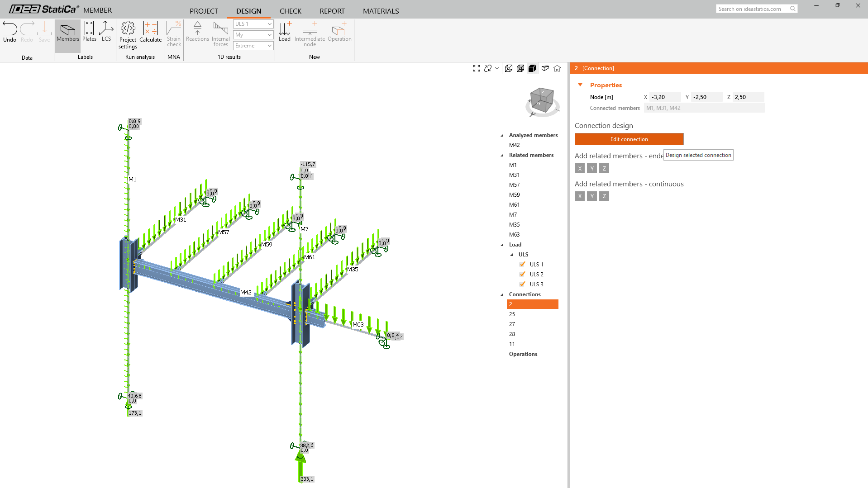Add a new Operation

tap(339, 32)
